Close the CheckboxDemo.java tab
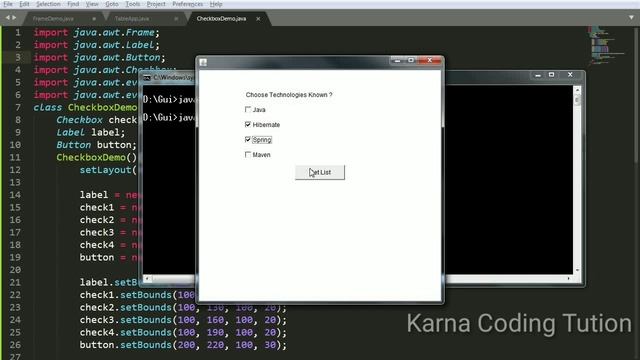The width and height of the screenshot is (640, 360). pos(258,19)
